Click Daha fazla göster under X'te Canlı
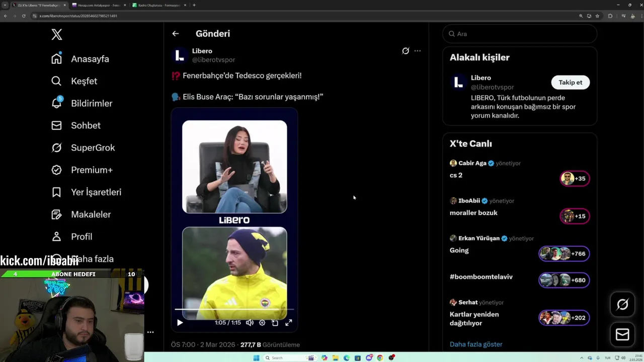Screen dimensions: 644x362 pyautogui.click(x=476, y=344)
